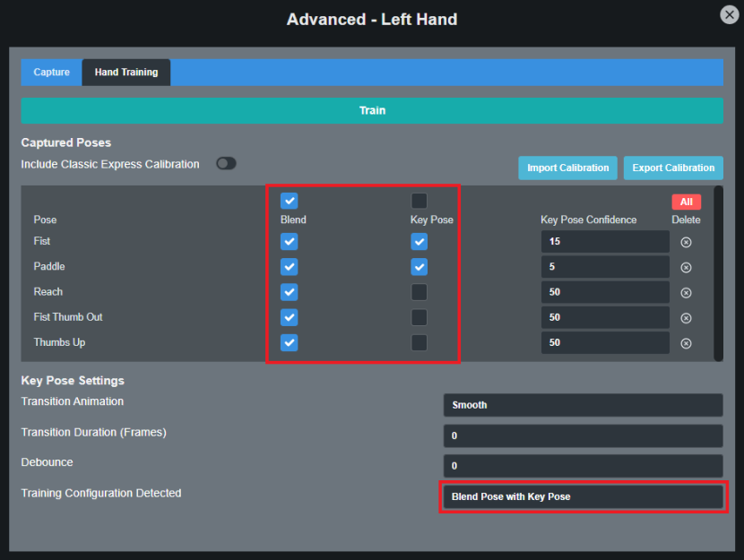The height and width of the screenshot is (560, 744).
Task: Enable Key Pose for Fist Thumb Out
Action: (419, 317)
